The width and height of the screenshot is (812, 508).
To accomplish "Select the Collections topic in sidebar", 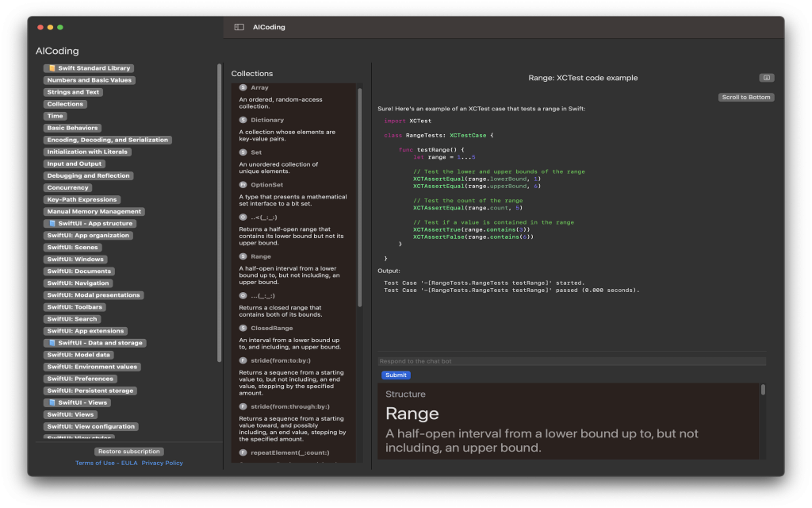I will (x=65, y=104).
